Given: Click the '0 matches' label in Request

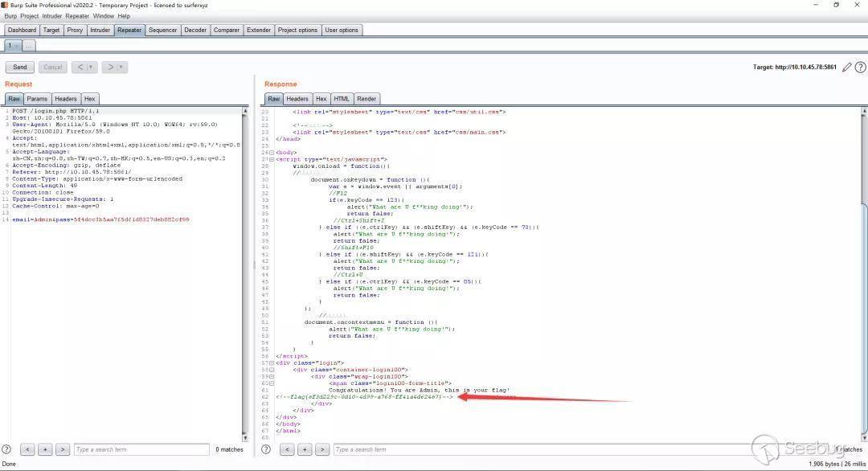Looking at the screenshot, I should coord(229,449).
